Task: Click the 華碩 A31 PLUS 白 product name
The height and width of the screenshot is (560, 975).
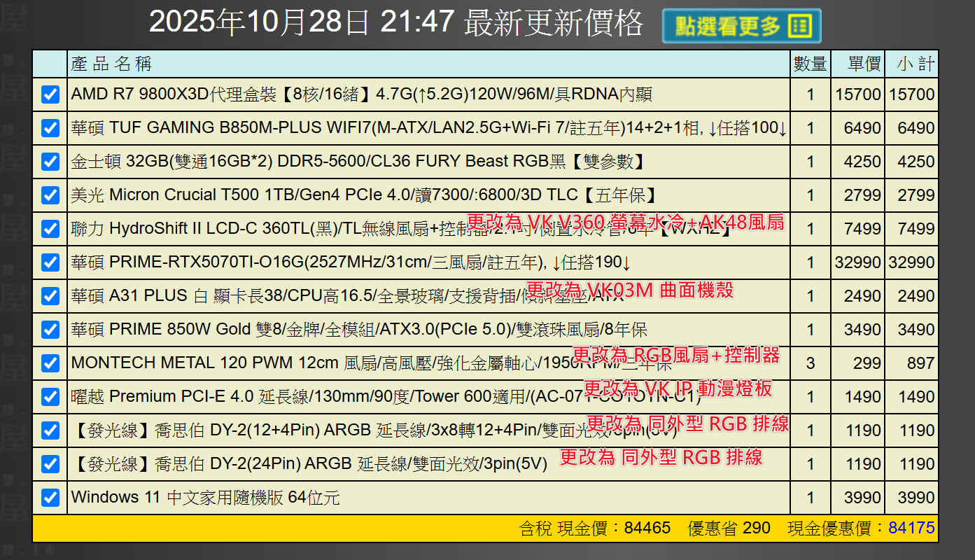Action: coord(348,296)
